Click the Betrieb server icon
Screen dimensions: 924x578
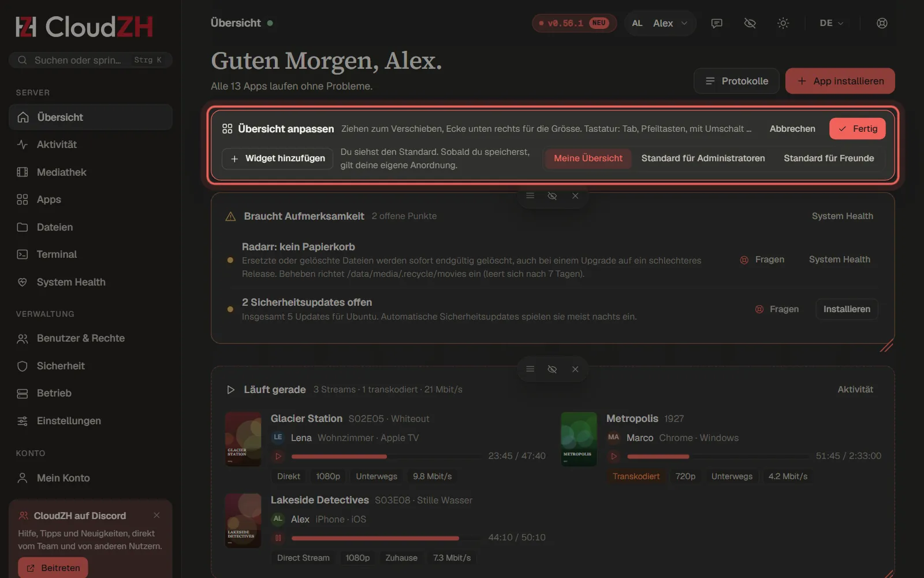23,394
